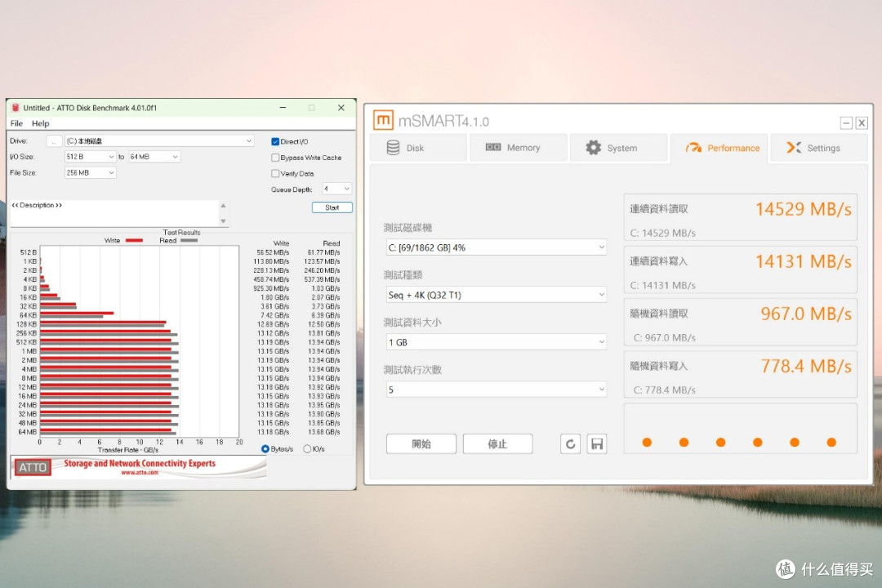
Task: Click the refresh icon button in mSMART
Action: [x=570, y=444]
